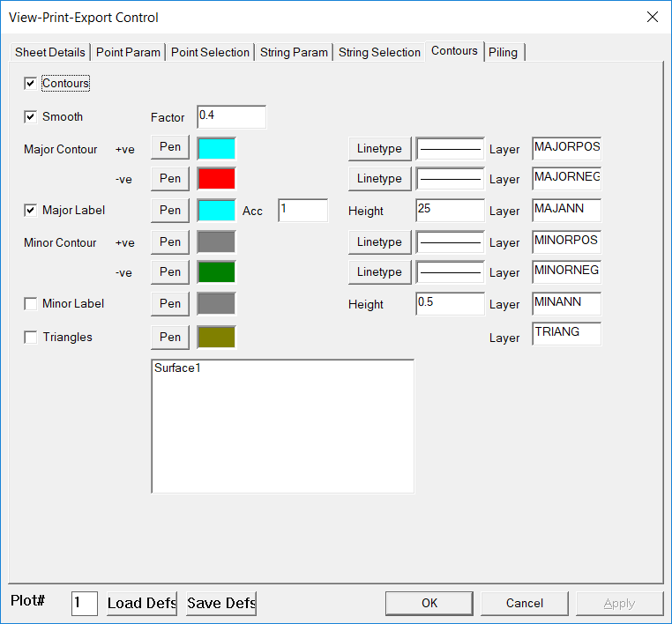Click the red Major Contour -ve color swatch
672x624 pixels.
[x=216, y=179]
